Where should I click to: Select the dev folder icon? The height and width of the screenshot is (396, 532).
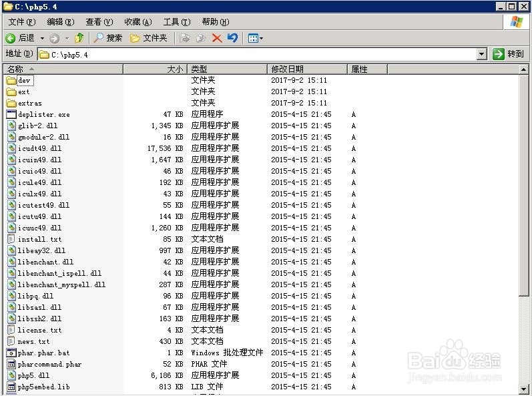[11, 80]
